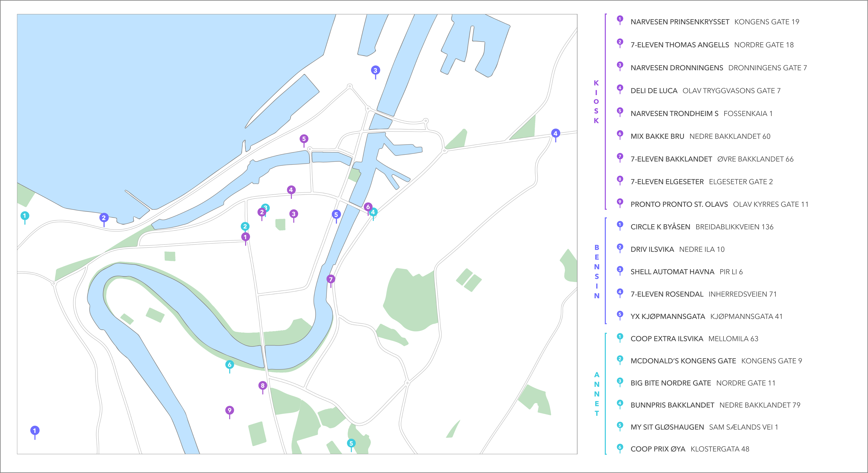Click 'COOP EXTRA ILSVIKA' legend text

pyautogui.click(x=667, y=339)
